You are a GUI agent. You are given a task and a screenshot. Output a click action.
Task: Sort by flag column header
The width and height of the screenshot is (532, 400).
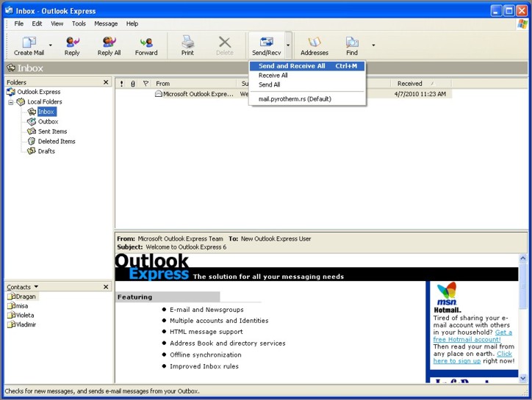(x=145, y=84)
